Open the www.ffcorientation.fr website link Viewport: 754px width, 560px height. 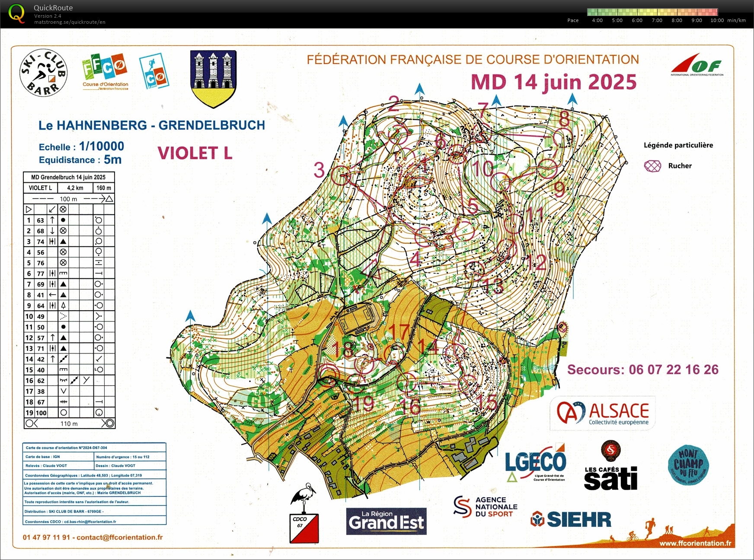click(695, 543)
